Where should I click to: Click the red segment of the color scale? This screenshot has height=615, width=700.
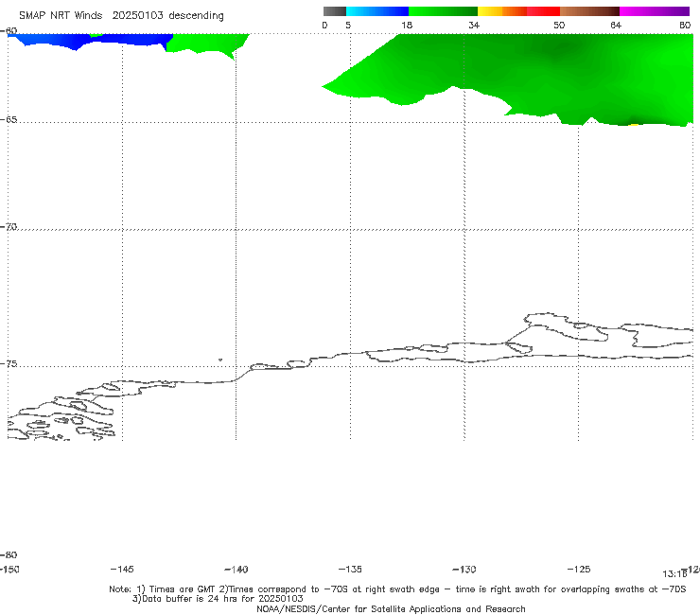[543, 11]
